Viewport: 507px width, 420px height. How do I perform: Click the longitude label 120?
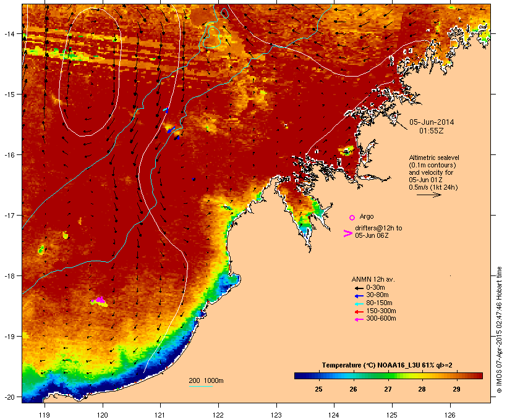[102, 415]
